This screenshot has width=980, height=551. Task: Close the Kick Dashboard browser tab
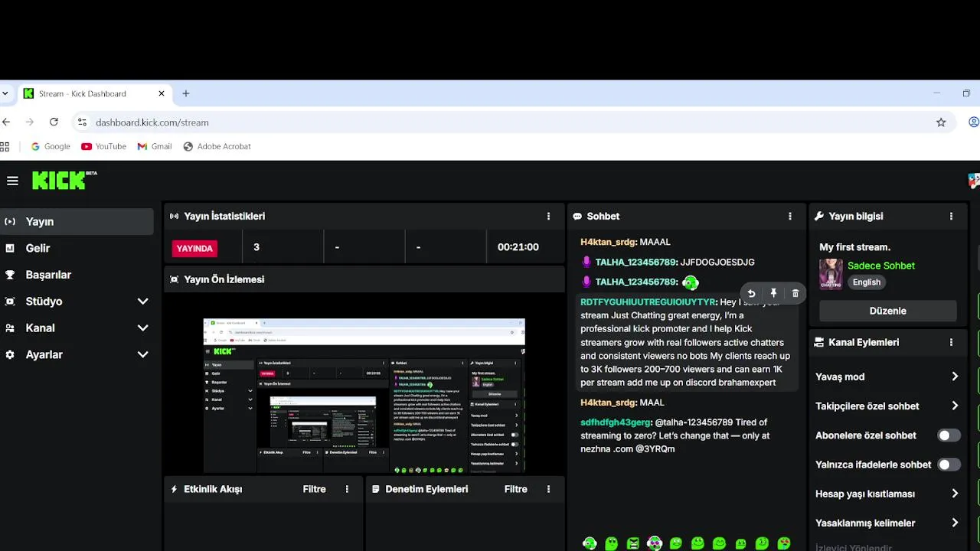coord(162,93)
